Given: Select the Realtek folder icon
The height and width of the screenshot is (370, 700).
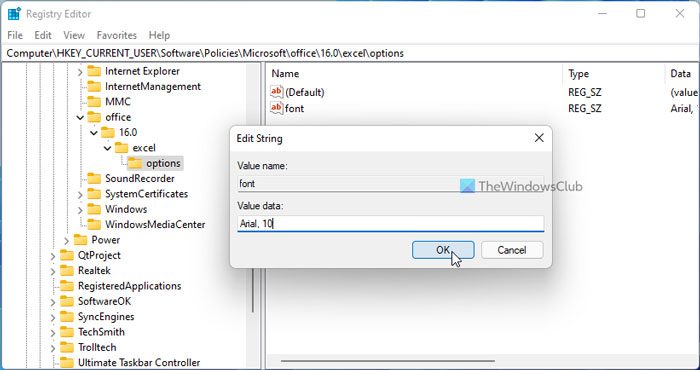Looking at the screenshot, I should [67, 270].
